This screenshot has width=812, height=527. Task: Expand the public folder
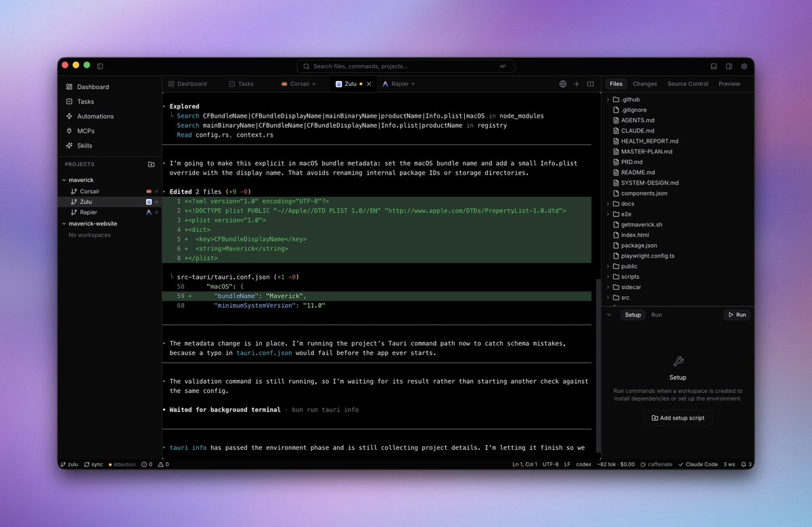pyautogui.click(x=608, y=267)
